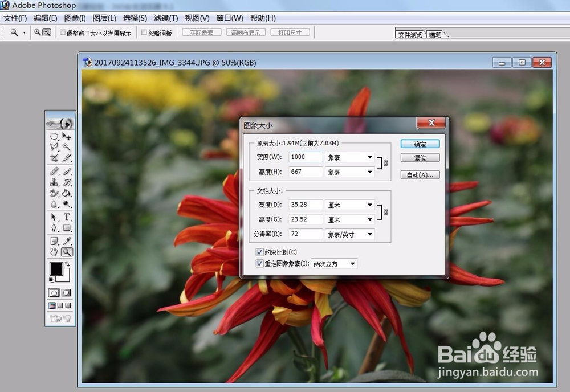Select the Eyedropper tool
Screen dimensions: 570x392
click(67, 241)
